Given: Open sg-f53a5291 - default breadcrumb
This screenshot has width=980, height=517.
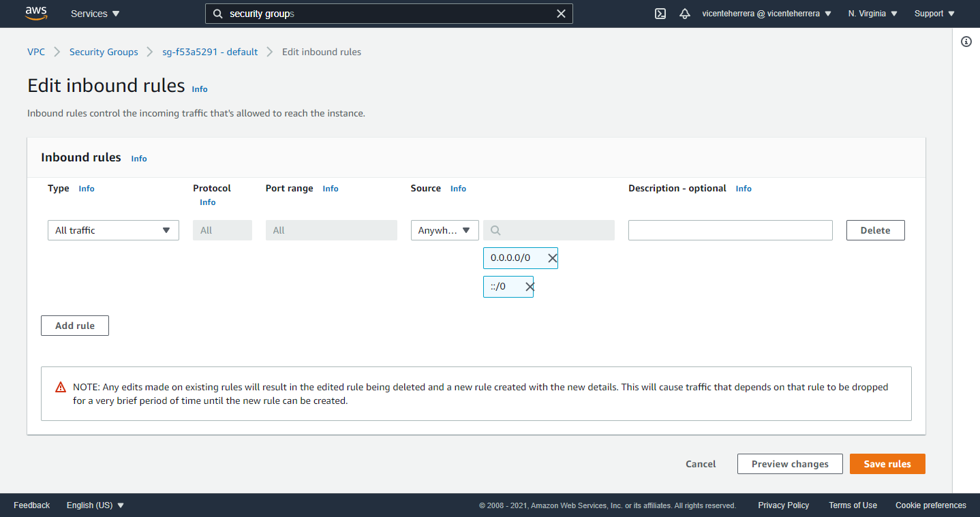Looking at the screenshot, I should (x=210, y=52).
